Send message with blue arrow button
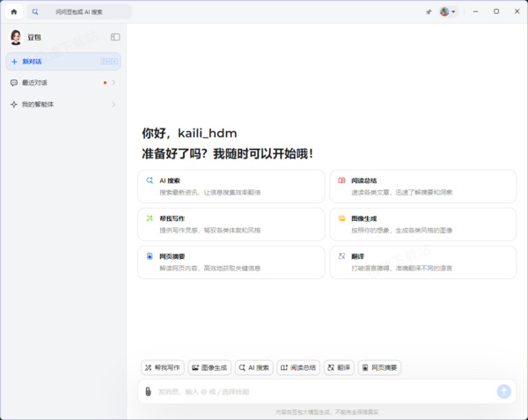 pos(503,391)
